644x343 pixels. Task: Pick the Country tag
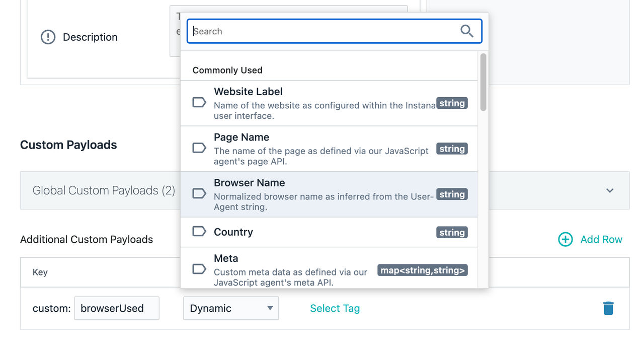pos(329,232)
